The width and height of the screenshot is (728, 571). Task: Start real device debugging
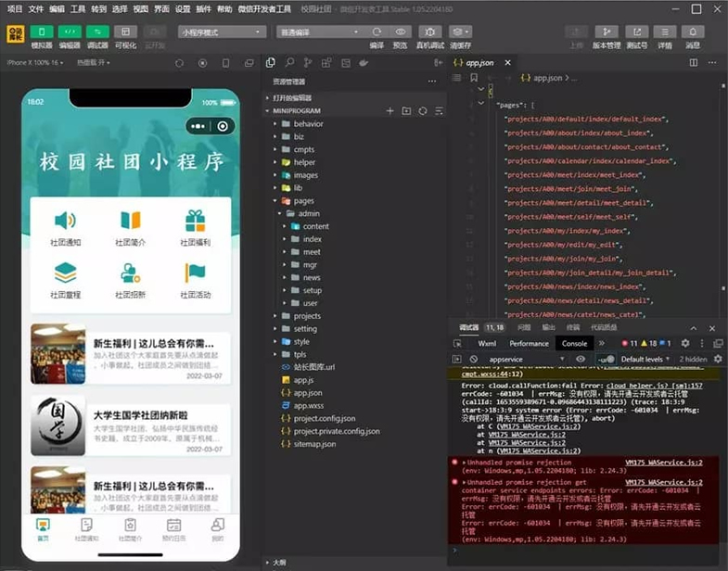[430, 32]
